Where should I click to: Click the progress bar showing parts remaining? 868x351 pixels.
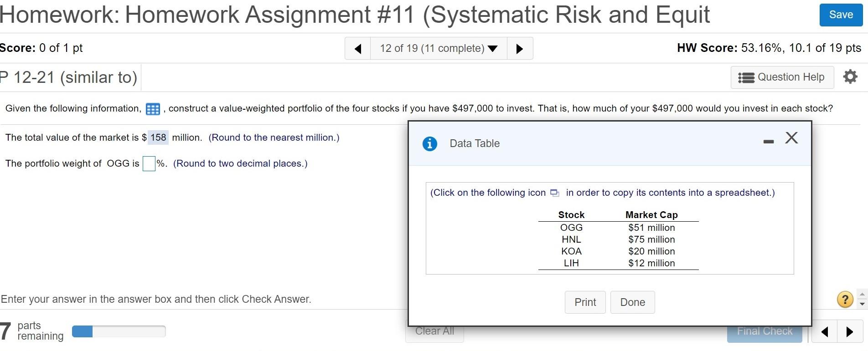click(x=119, y=331)
